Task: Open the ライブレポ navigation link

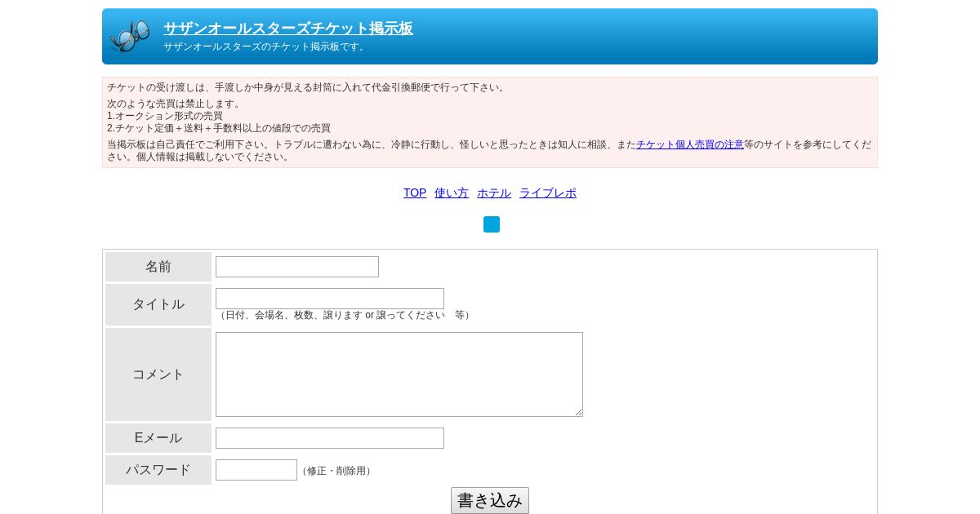Action: point(548,193)
